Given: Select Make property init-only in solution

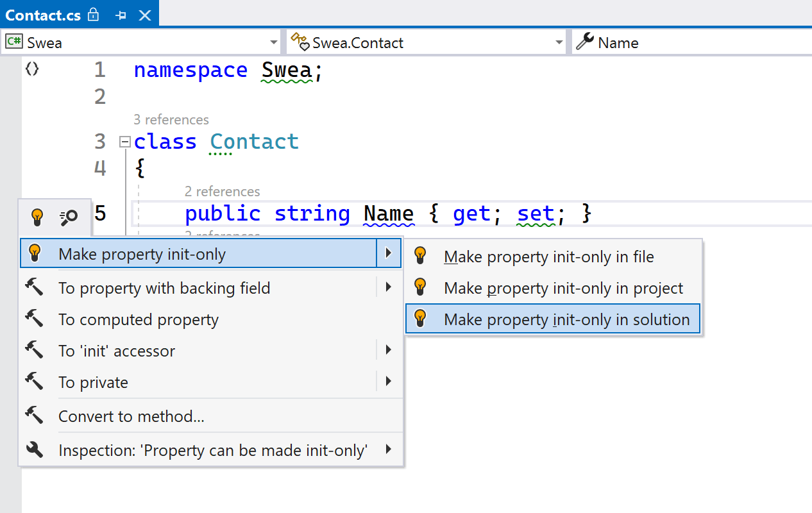Looking at the screenshot, I should [553, 319].
